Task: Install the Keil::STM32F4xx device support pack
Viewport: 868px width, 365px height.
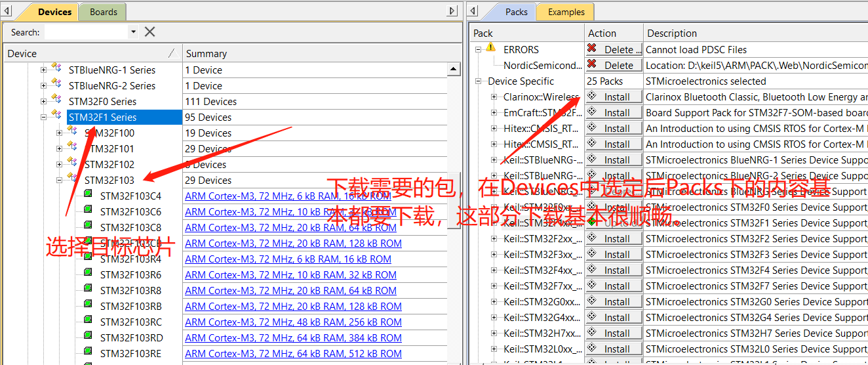Action: (x=614, y=270)
